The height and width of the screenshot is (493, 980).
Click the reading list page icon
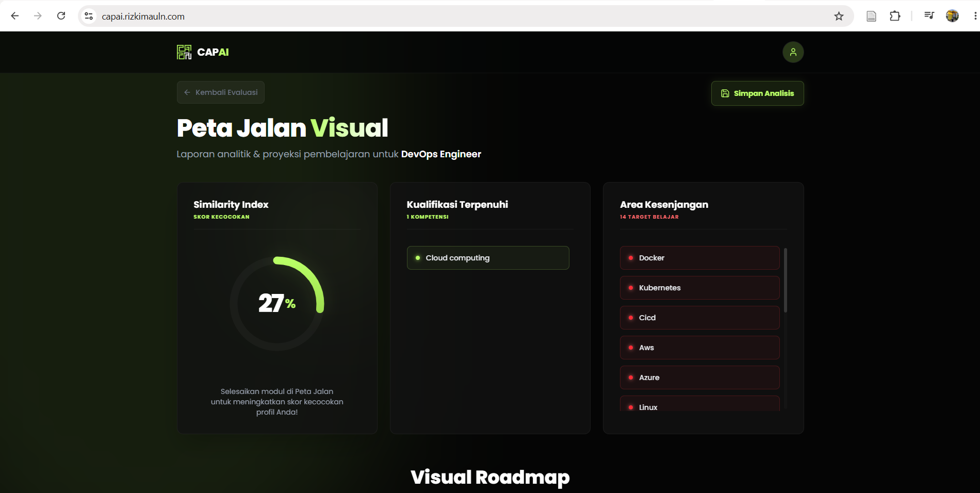click(871, 16)
